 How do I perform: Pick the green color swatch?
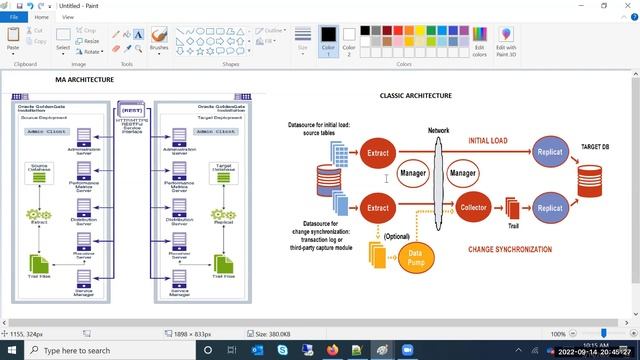[x=431, y=30]
